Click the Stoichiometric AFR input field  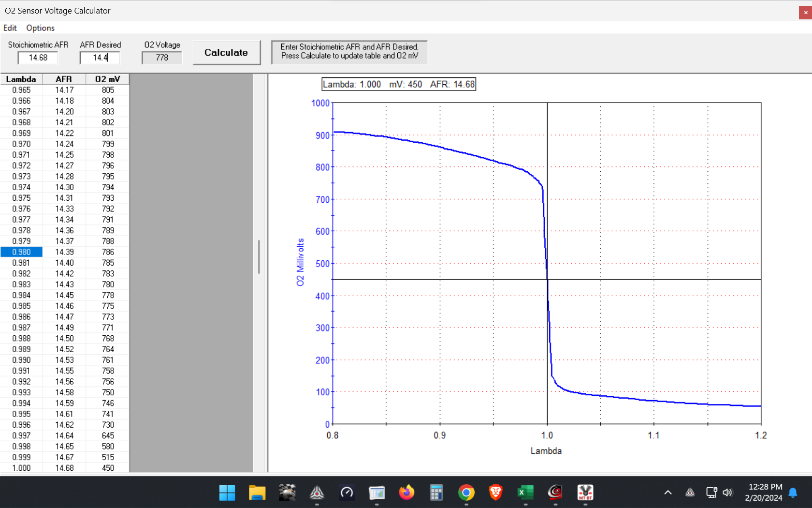[x=38, y=58]
